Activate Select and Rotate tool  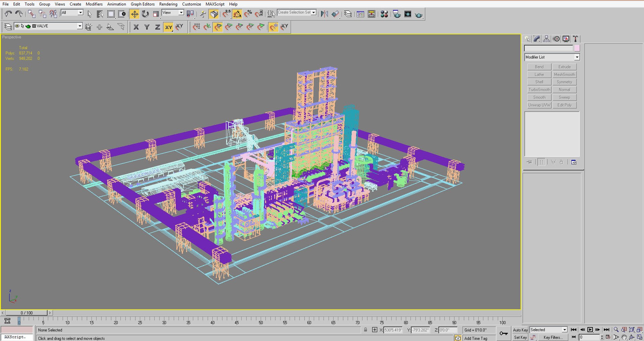(145, 14)
